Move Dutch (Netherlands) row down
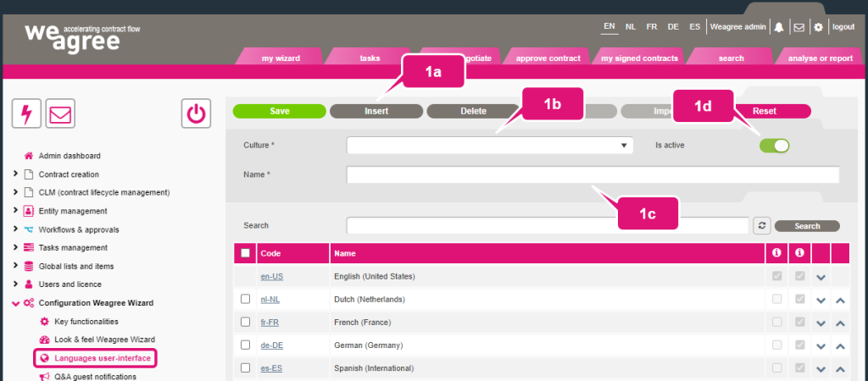Image resolution: width=868 pixels, height=381 pixels. click(821, 301)
